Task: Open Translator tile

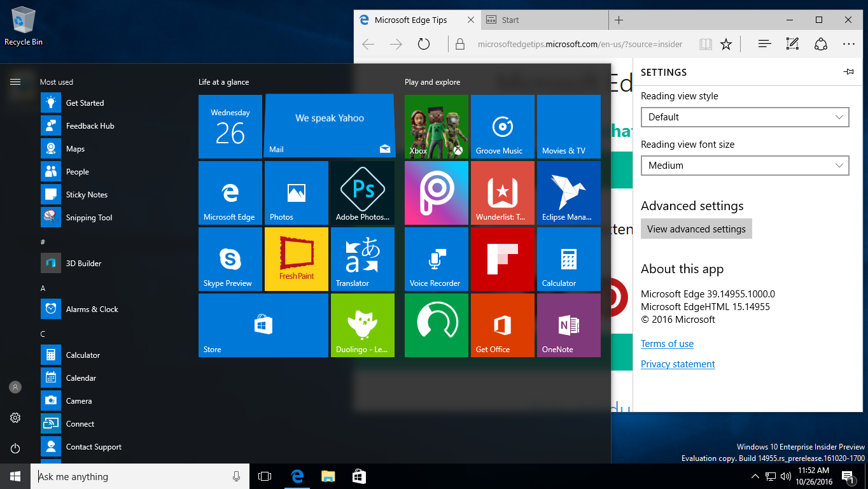Action: pos(363,259)
